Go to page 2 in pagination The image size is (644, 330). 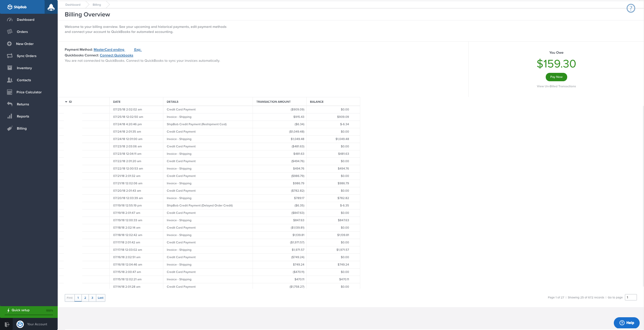pyautogui.click(x=85, y=298)
